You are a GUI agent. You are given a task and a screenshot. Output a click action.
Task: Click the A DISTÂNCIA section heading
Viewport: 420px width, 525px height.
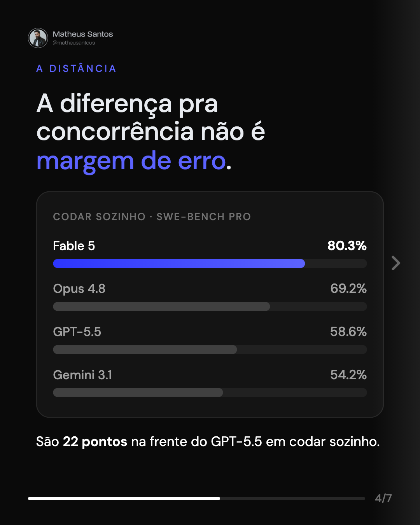76,69
